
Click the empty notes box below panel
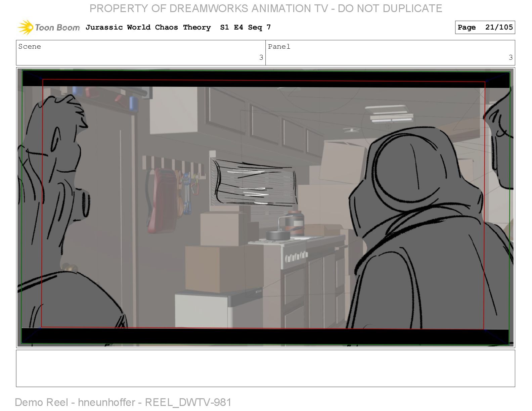265,368
